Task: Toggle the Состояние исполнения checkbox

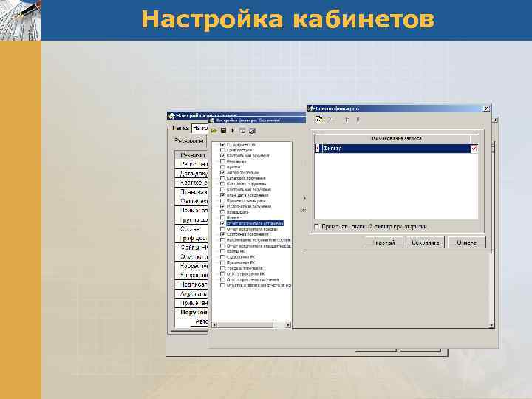Action: pyautogui.click(x=222, y=234)
